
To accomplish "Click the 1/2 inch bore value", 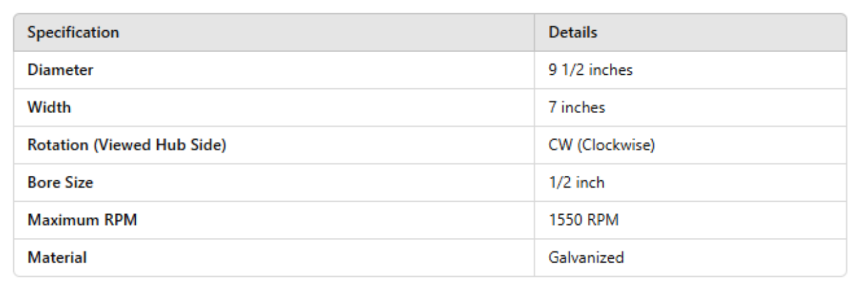I will [x=576, y=183].
